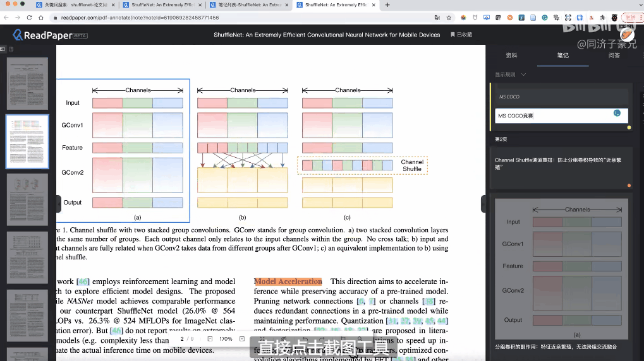The width and height of the screenshot is (644, 361).
Task: Click the teal circular icon in note editor
Action: pos(617,113)
